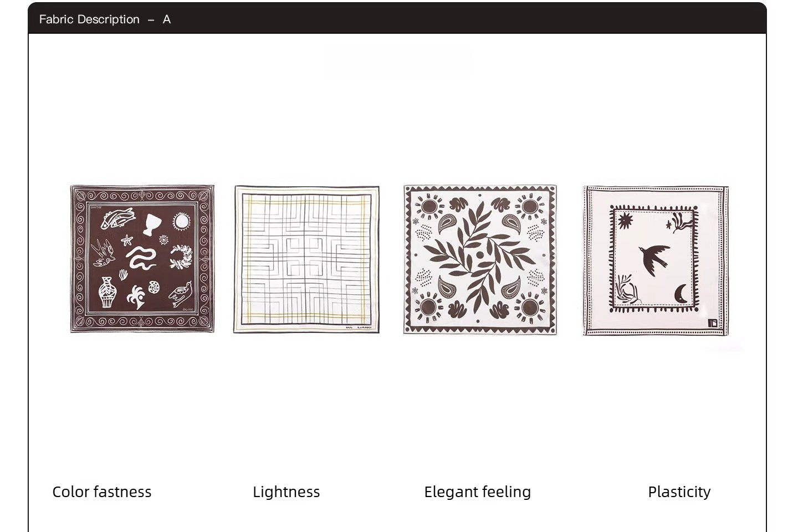The image size is (798, 532).
Task: Click the brand text on the grid scarf corner
Action: [x=358, y=328]
